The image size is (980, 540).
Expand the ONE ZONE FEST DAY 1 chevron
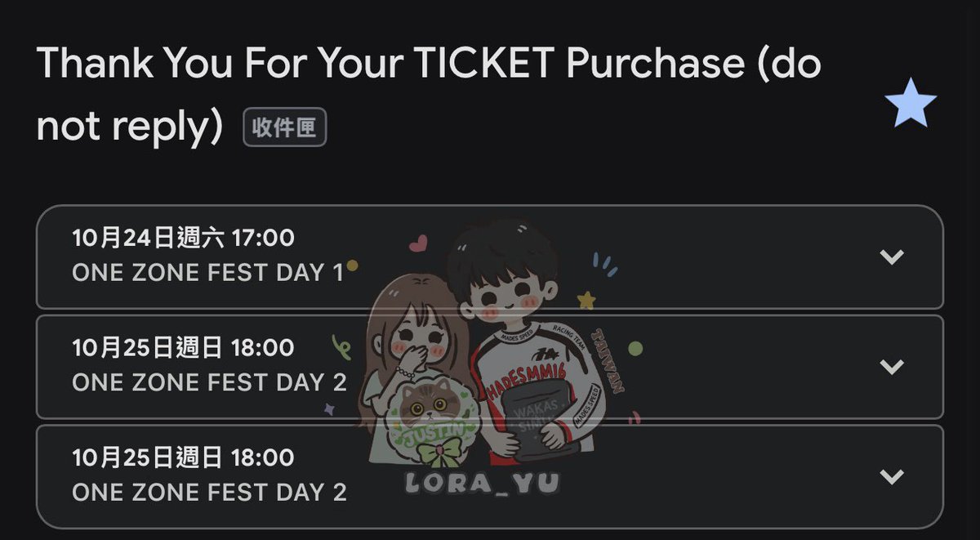pyautogui.click(x=892, y=257)
